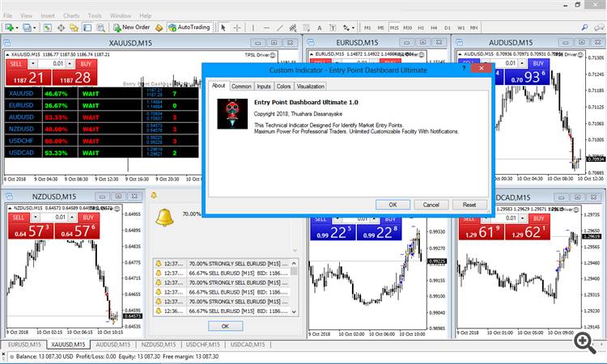Screen dimensions: 607x364
Task: Show the Market Watch panel
Action: coord(47,28)
